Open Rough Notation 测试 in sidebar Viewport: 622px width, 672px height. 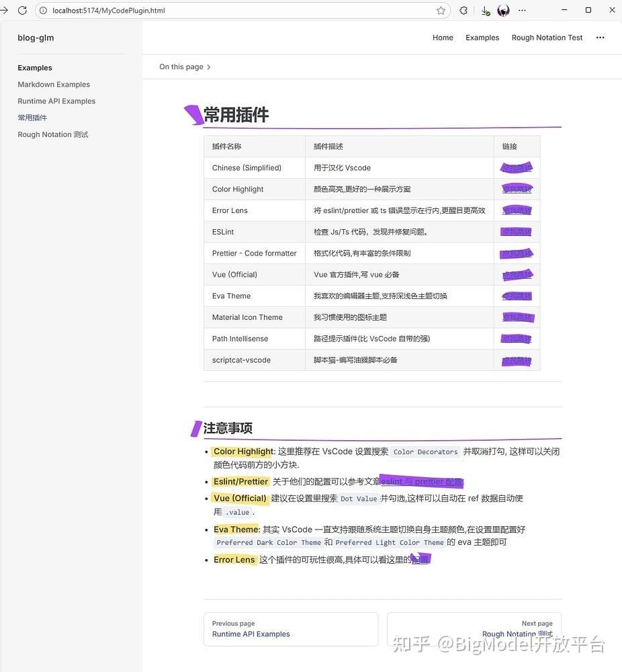52,134
